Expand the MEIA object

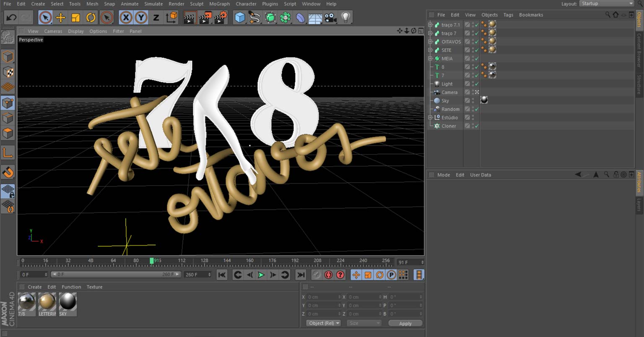click(430, 58)
